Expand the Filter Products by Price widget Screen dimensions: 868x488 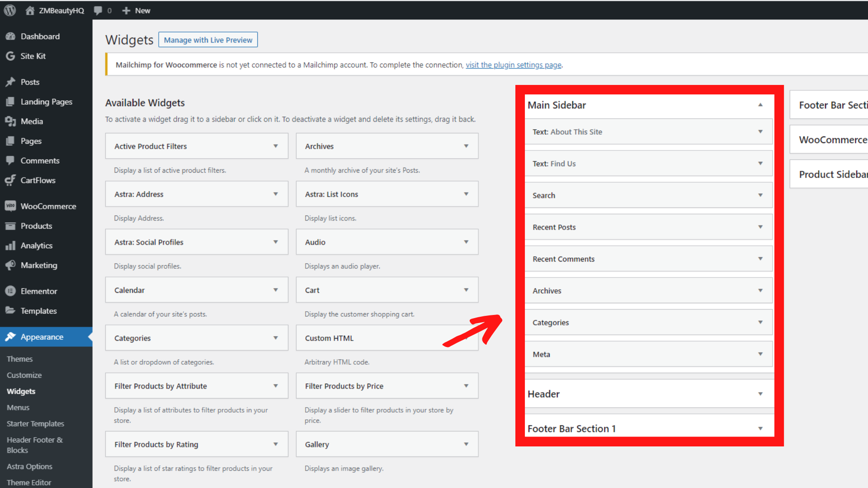point(466,385)
